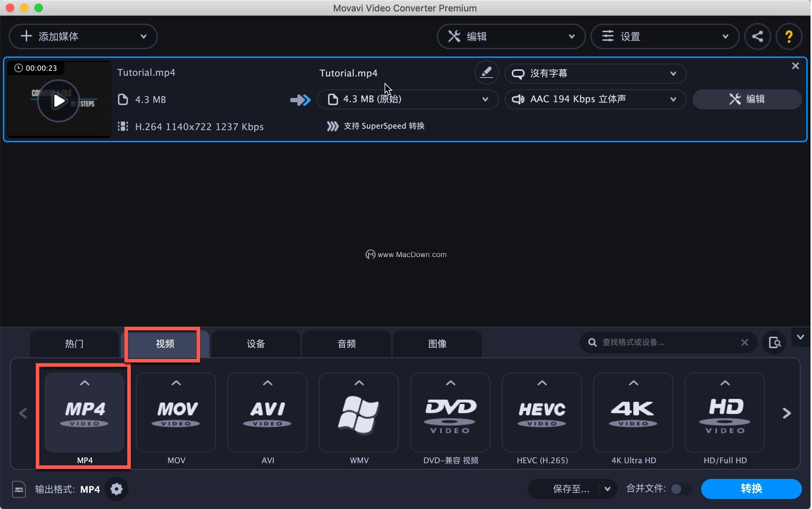Click the output format file icon

[19, 489]
